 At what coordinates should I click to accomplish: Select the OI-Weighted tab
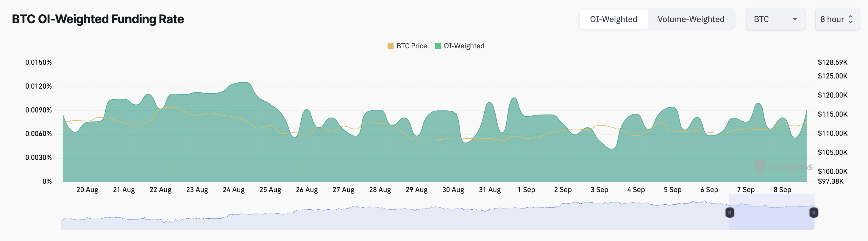coord(613,19)
